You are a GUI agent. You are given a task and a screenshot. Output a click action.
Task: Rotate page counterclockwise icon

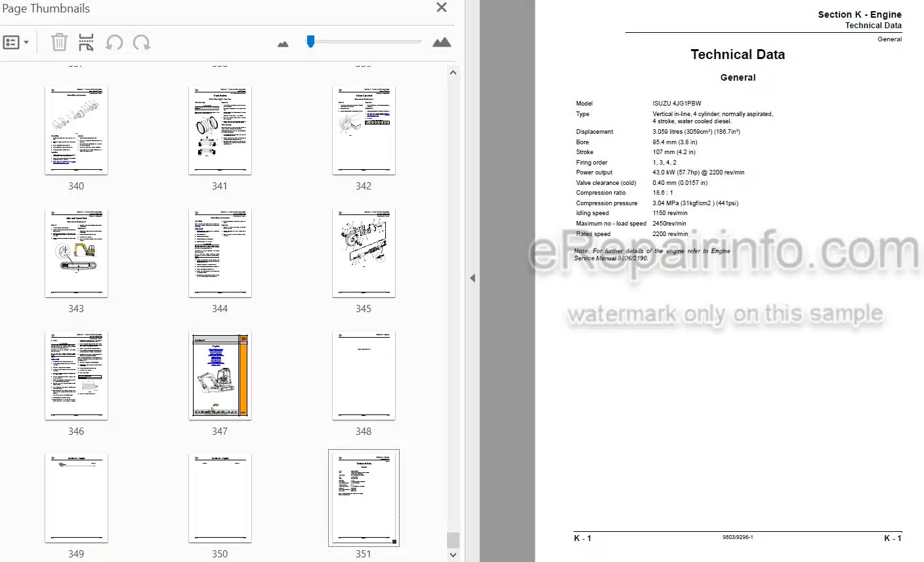[x=114, y=43]
